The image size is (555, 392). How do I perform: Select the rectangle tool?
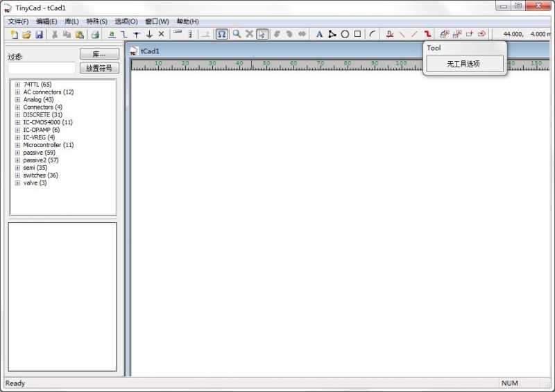coord(357,34)
